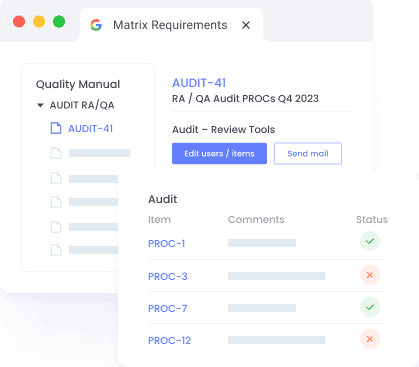Switch to the Matrix Requirements tab
The width and height of the screenshot is (419, 367).
[170, 25]
